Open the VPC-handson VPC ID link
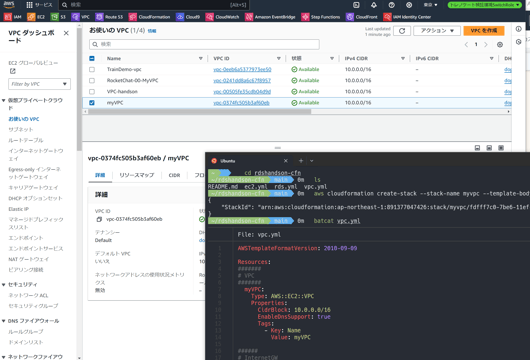Screen dimensions: 530x360 point(242,92)
